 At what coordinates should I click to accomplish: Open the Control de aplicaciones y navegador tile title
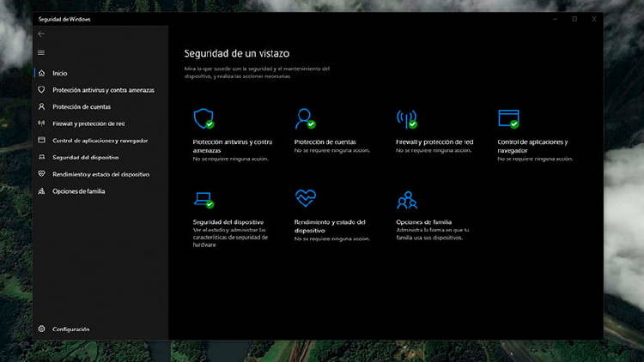click(x=532, y=146)
